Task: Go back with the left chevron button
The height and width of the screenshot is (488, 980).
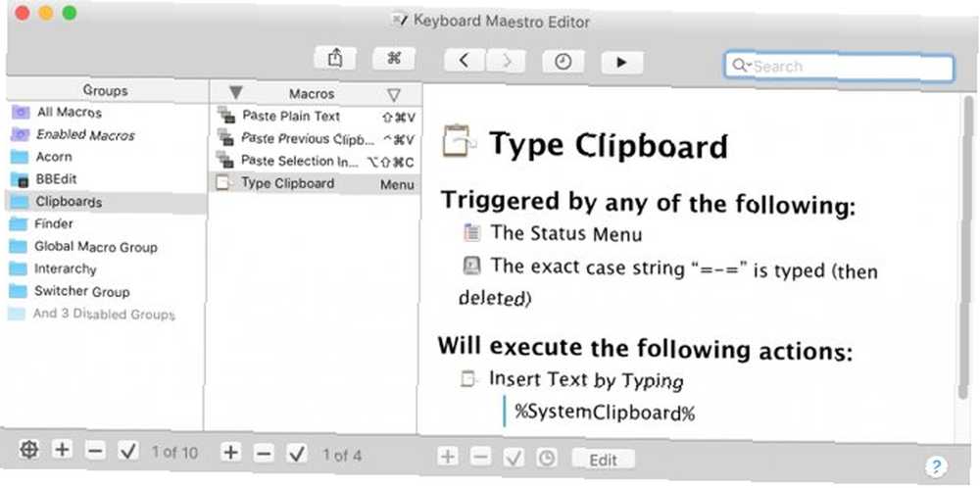Action: tap(464, 61)
